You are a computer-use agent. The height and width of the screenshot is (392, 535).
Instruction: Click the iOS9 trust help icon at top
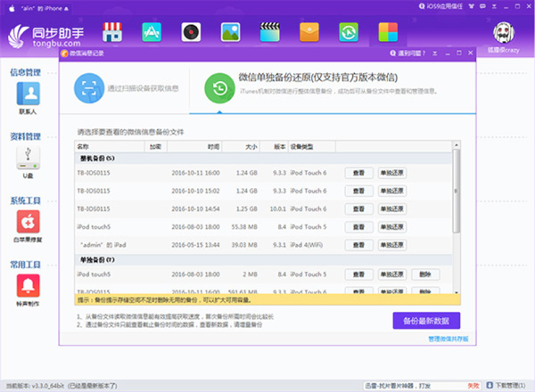pos(422,6)
